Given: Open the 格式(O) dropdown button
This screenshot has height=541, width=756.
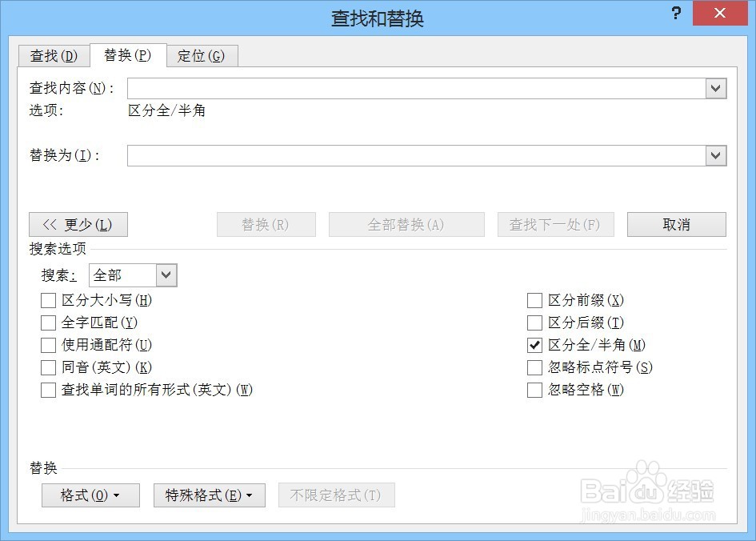Looking at the screenshot, I should [90, 495].
